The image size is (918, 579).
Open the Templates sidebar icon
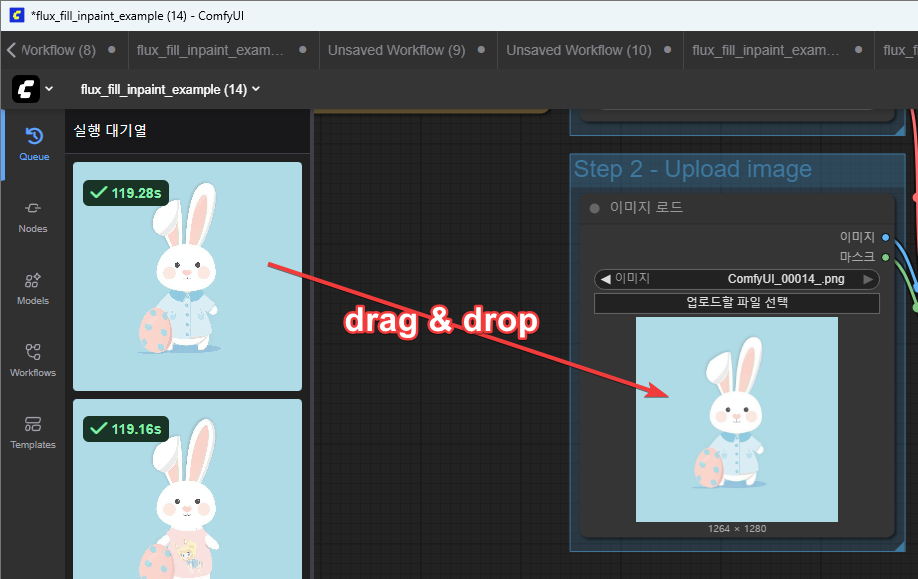coord(33,431)
